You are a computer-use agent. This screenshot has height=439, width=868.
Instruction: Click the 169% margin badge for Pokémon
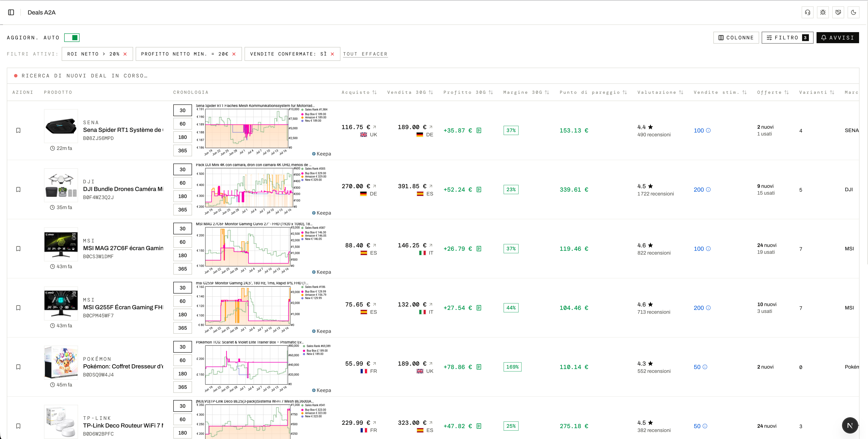[x=512, y=367]
